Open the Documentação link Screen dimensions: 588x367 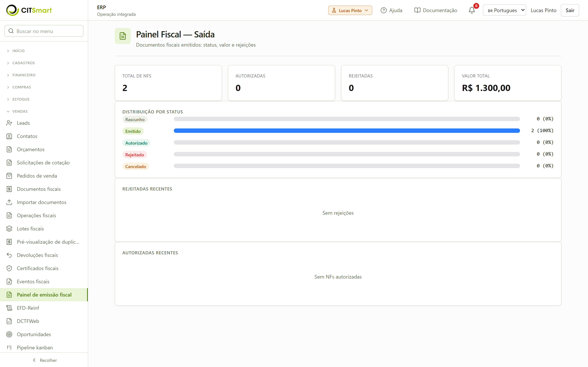(x=436, y=10)
